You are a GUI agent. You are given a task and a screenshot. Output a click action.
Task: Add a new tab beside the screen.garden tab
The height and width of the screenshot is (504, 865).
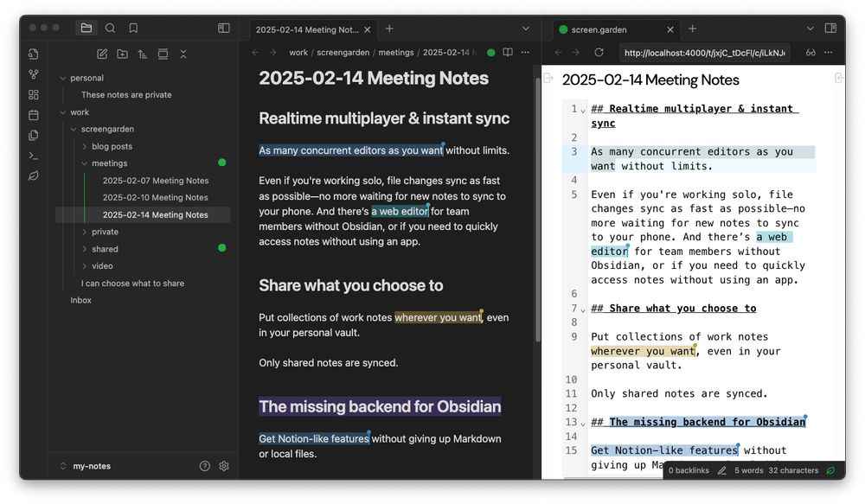693,29
